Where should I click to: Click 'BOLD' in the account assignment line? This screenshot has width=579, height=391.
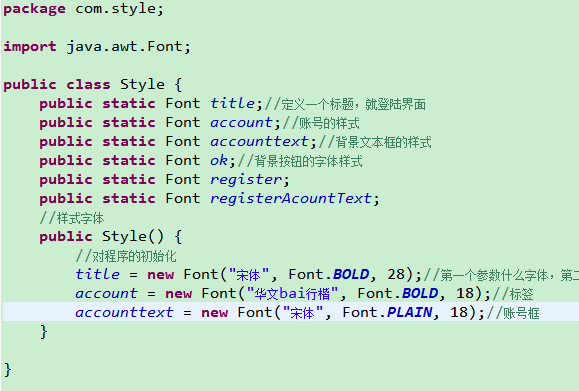pos(420,294)
